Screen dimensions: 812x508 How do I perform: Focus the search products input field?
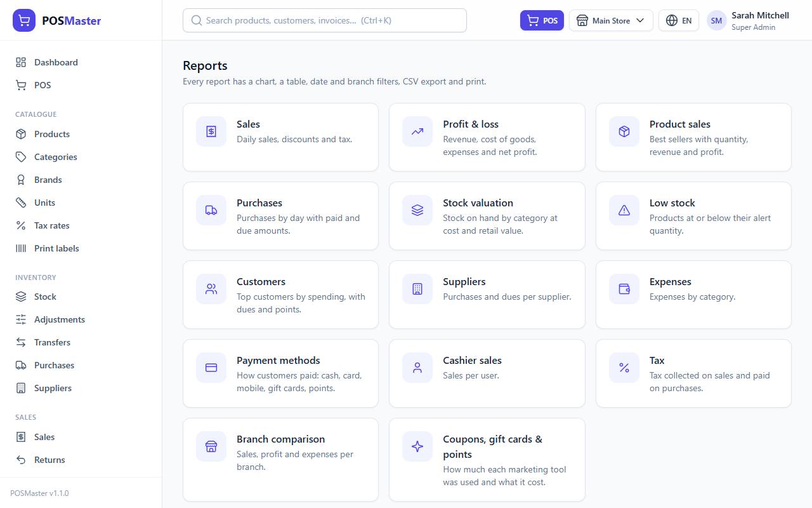point(325,20)
